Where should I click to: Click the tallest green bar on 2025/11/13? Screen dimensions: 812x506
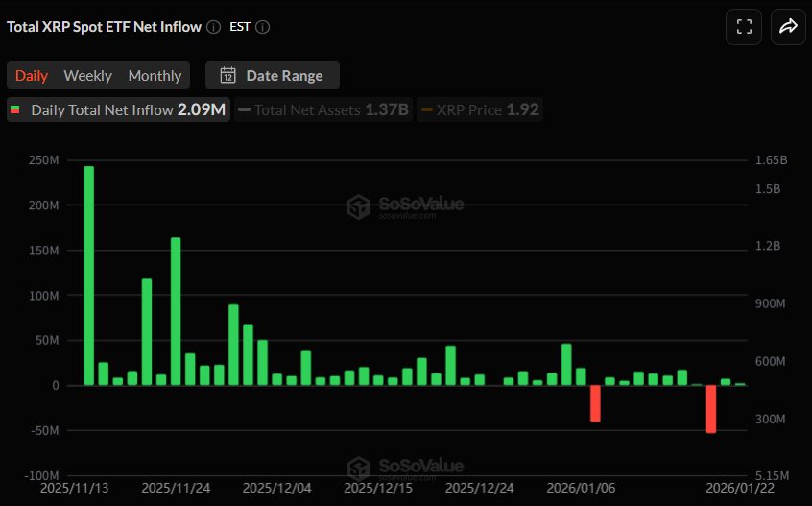(x=89, y=276)
